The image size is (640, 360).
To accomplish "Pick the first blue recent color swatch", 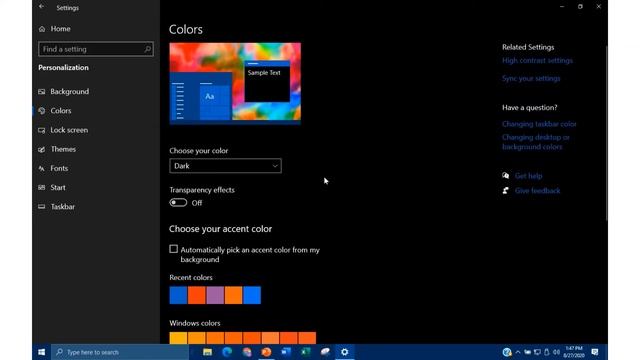I will pos(178,295).
